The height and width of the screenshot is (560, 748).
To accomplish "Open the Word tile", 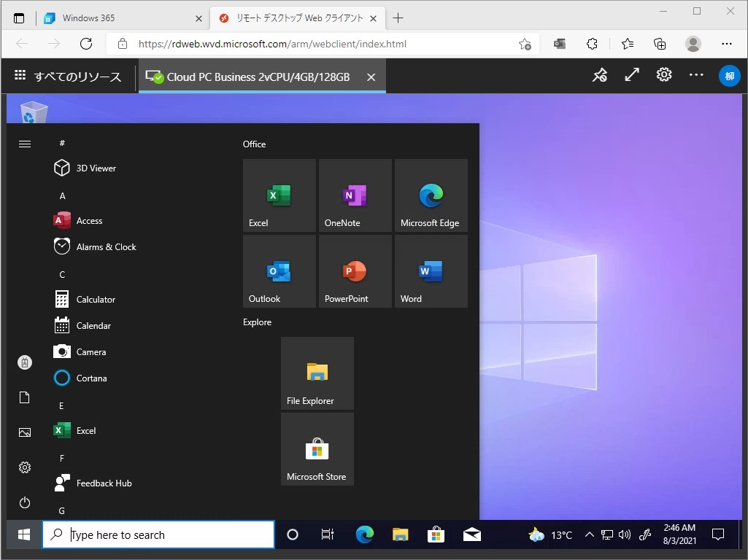I will pos(431,271).
